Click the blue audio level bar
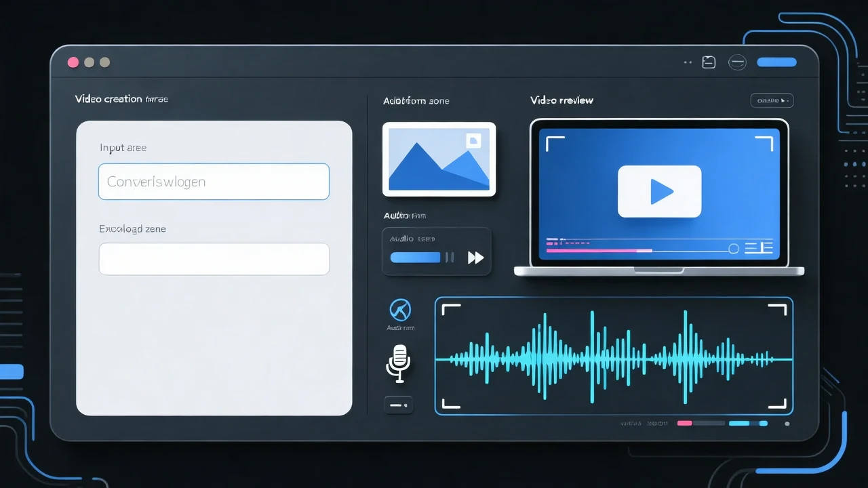The height and width of the screenshot is (488, 868). 415,258
